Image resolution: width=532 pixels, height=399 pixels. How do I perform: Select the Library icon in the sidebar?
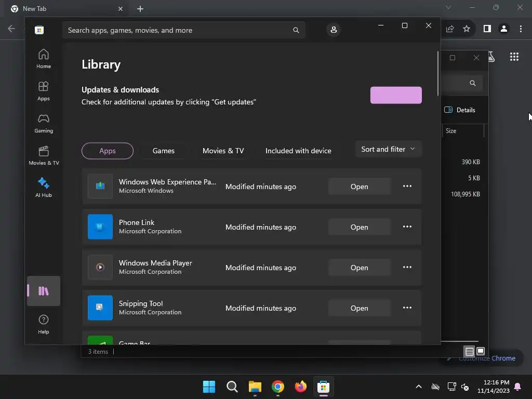pos(44,291)
